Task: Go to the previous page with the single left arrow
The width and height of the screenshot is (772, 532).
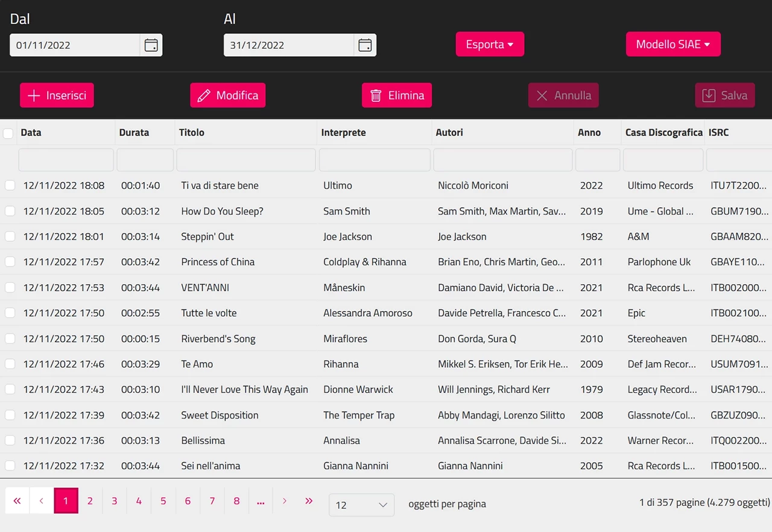Action: (42, 501)
